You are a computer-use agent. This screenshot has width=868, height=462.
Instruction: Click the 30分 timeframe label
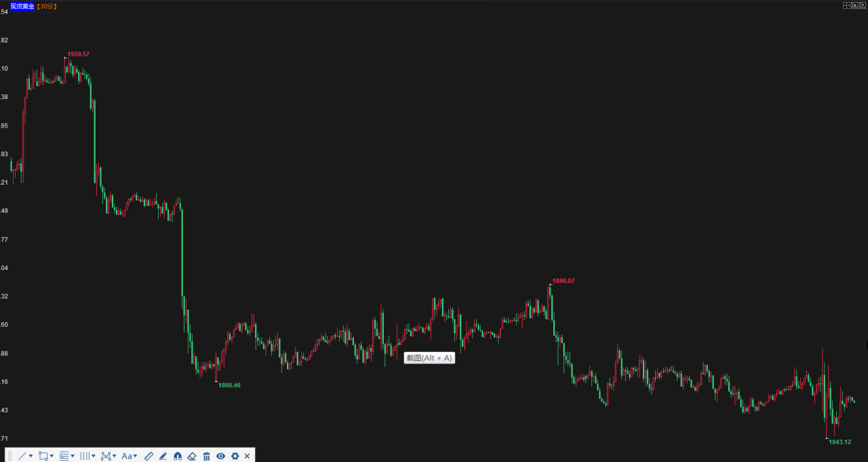[x=47, y=6]
